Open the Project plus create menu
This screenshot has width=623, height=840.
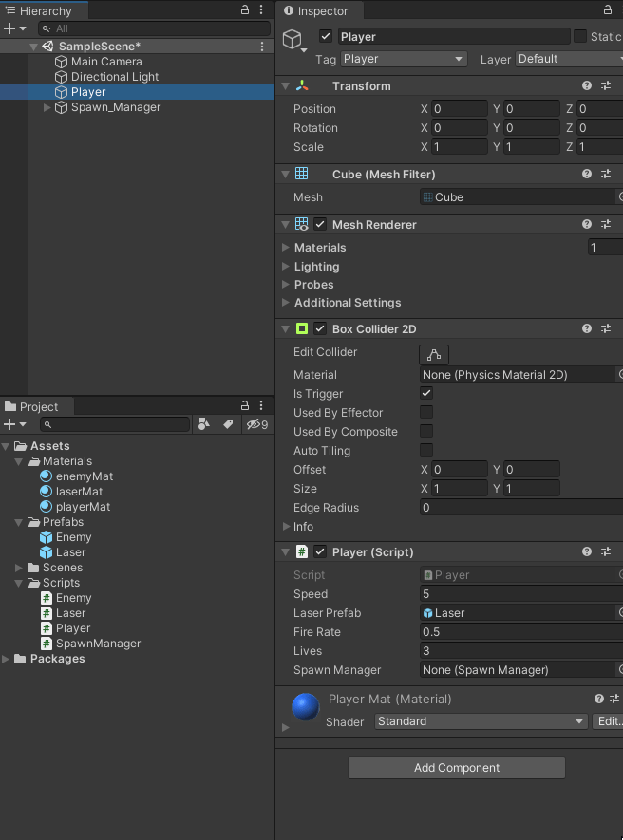point(14,424)
